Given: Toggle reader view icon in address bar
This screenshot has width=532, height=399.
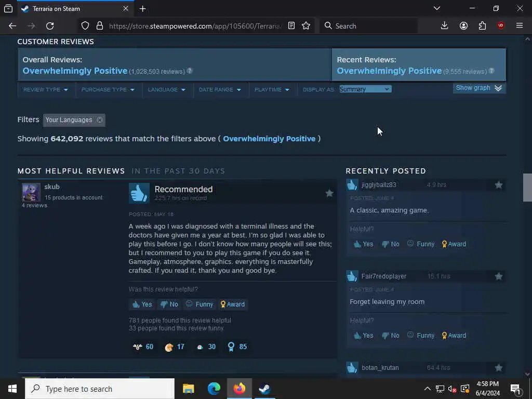Looking at the screenshot, I should pos(291,26).
